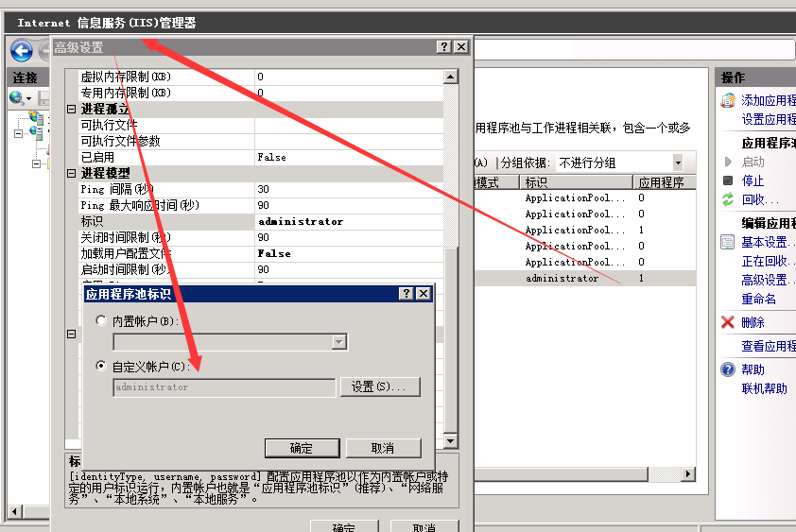Click the Stop action square icon
The image size is (796, 532).
coord(728,180)
